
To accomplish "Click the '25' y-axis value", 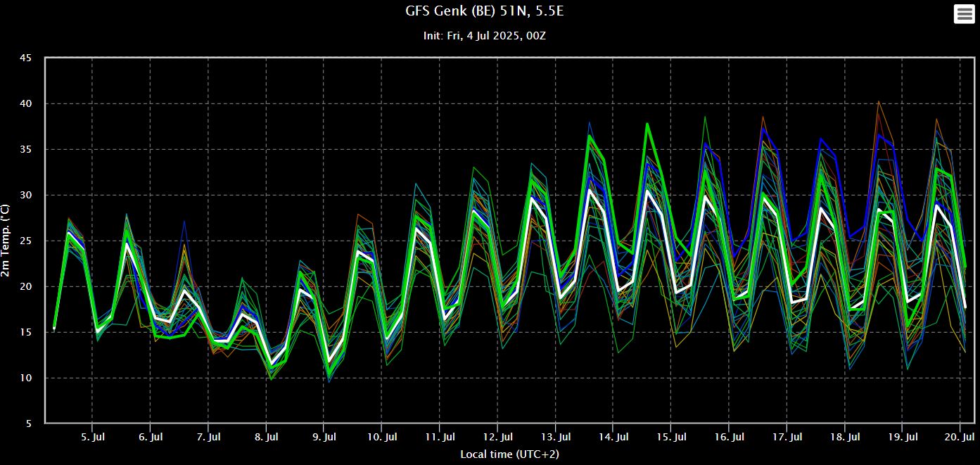I will 26,241.
